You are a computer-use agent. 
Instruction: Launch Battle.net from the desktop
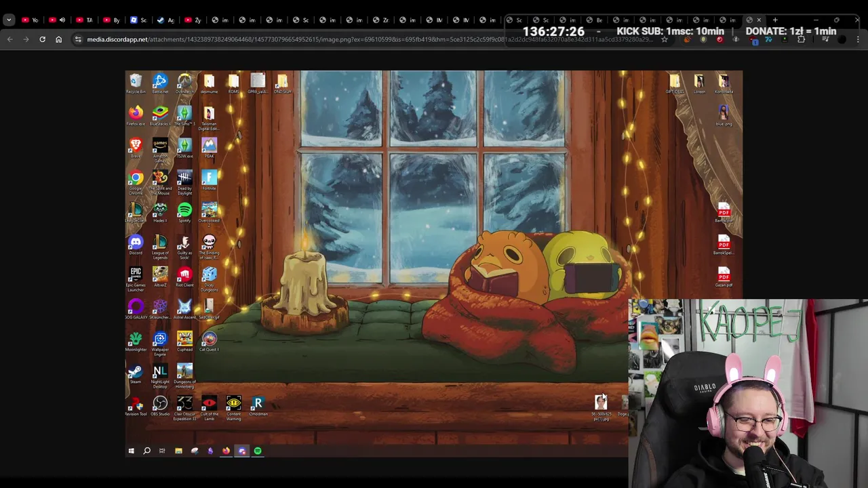tap(160, 83)
